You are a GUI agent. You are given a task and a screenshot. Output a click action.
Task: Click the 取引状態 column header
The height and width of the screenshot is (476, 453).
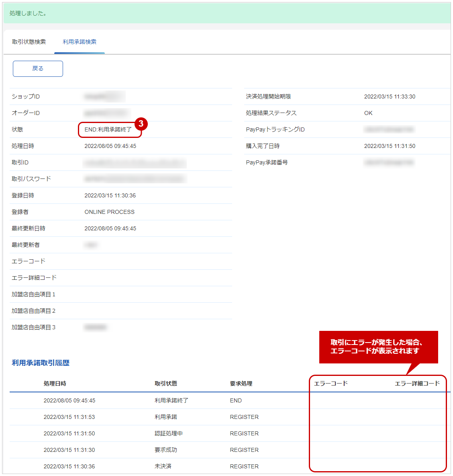point(166,384)
